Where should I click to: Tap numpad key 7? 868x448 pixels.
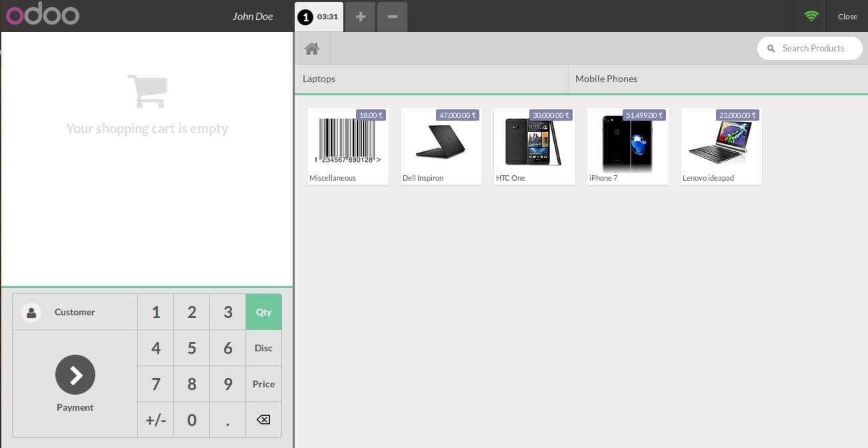click(155, 384)
